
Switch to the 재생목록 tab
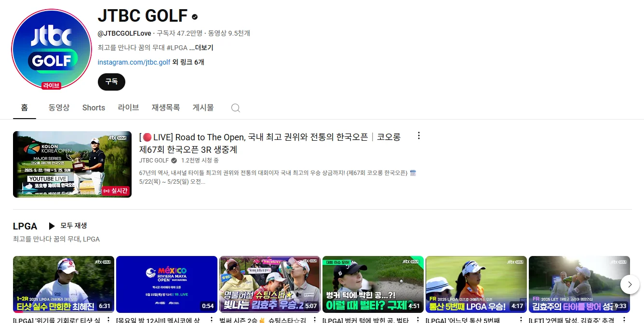(x=165, y=108)
